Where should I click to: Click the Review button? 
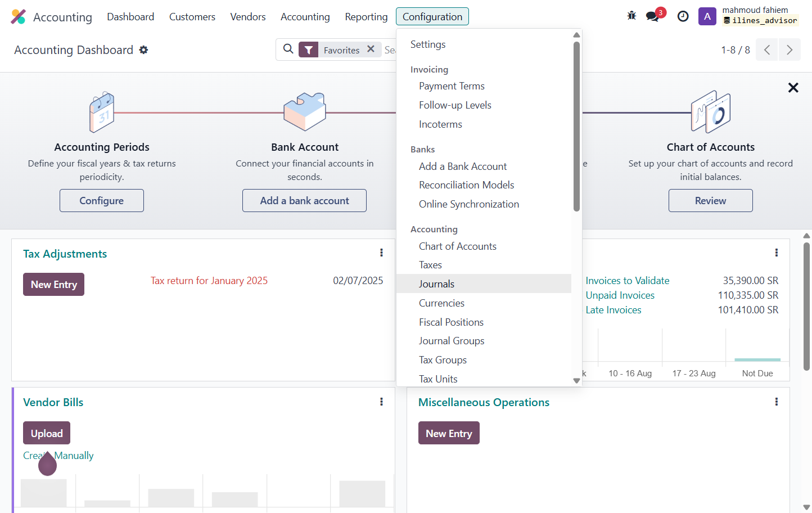[x=711, y=201]
